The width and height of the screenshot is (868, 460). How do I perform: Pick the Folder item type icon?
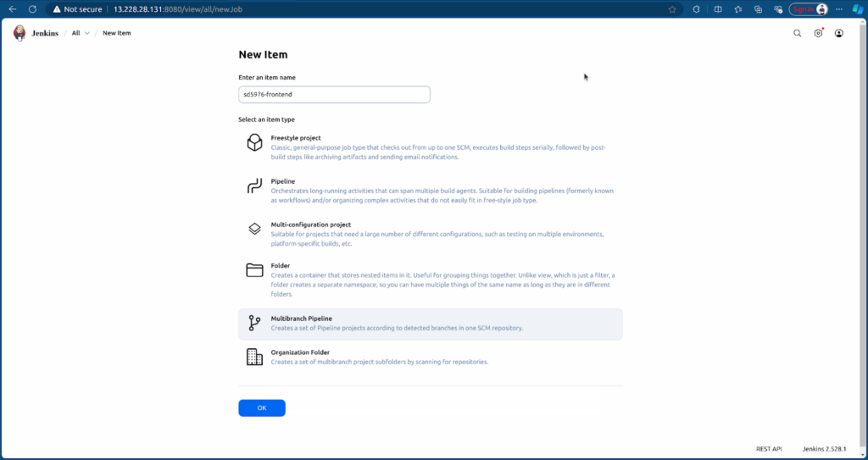pyautogui.click(x=254, y=270)
